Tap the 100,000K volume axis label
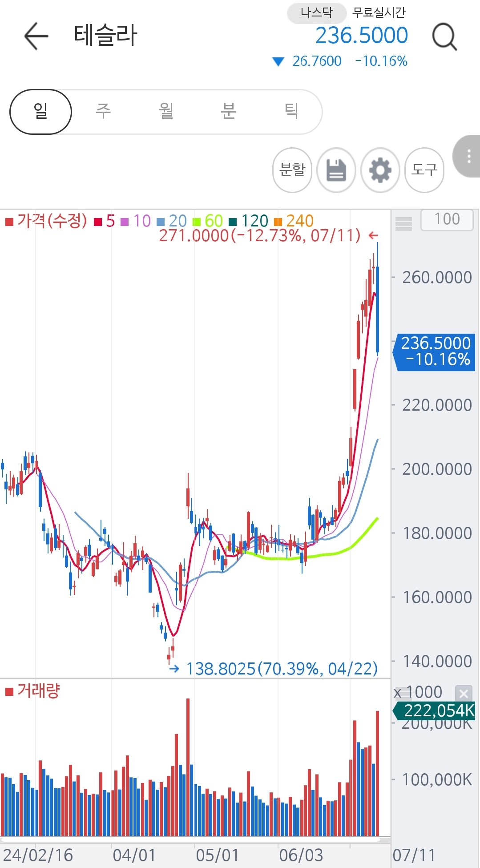This screenshot has height=868, width=480. [437, 779]
